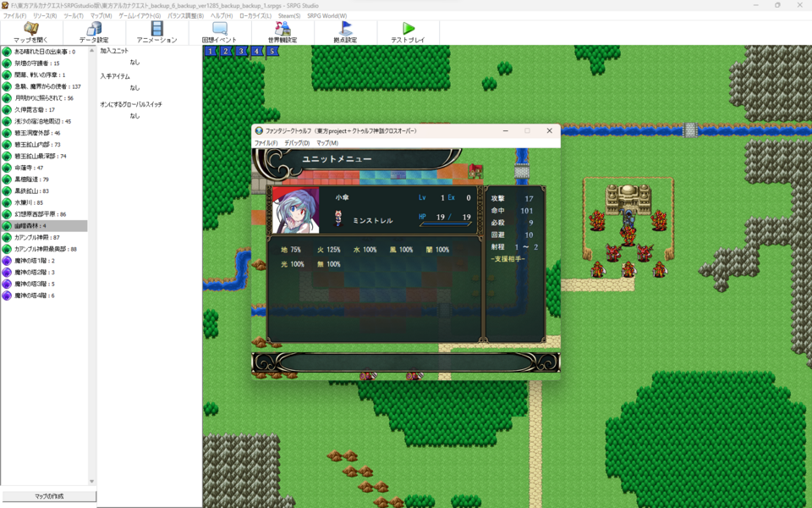Click the 命中 101 stat line
Screen dimensions: 812x508
(513, 211)
